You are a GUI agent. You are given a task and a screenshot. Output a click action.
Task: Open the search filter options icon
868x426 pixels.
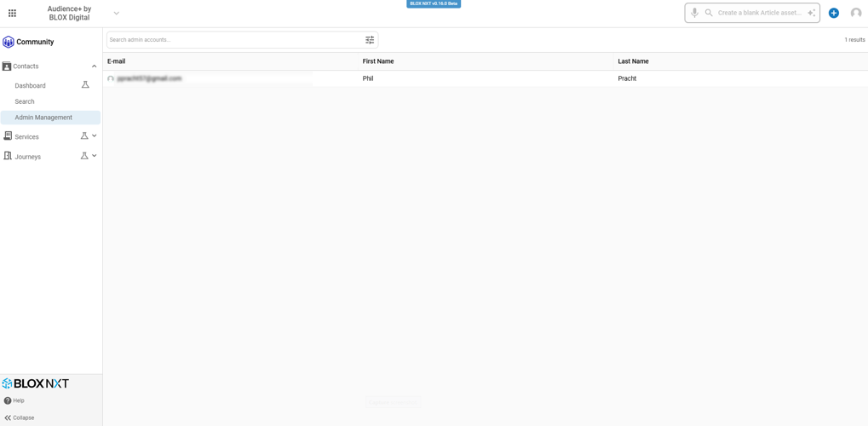click(370, 40)
